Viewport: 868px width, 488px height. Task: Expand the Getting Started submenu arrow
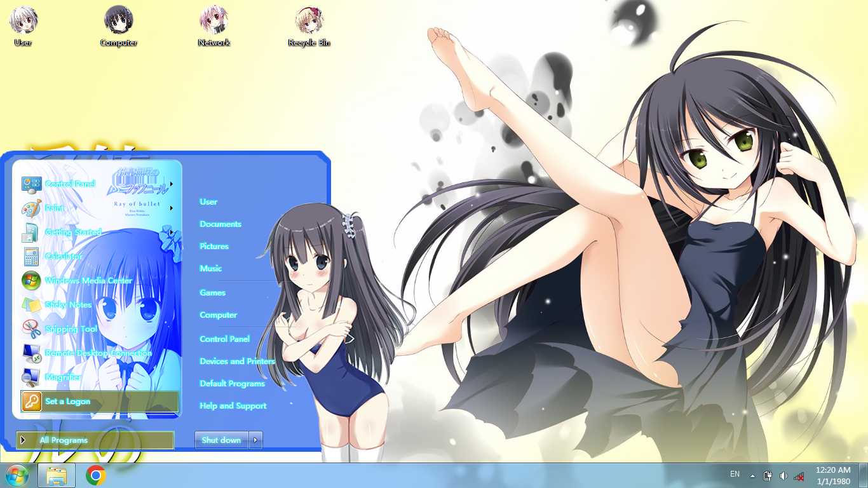(172, 232)
